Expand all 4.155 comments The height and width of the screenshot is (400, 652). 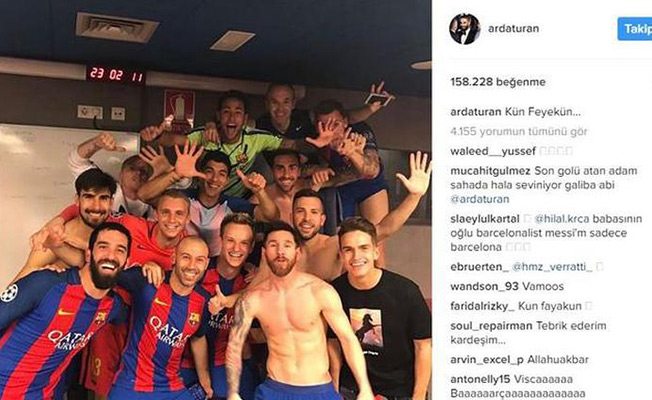point(519,132)
